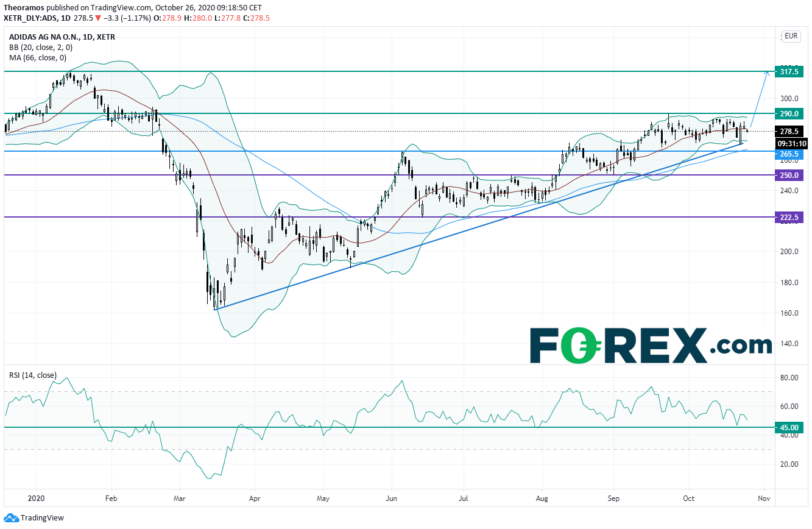Screen dimensions: 812x529
Task: Click the 240.0 price axis value
Action: 789,191
